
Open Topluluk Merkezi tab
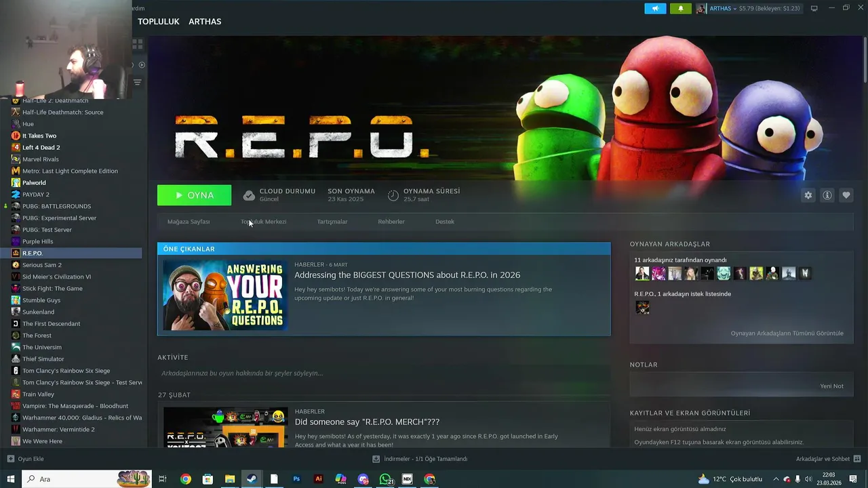coord(264,222)
